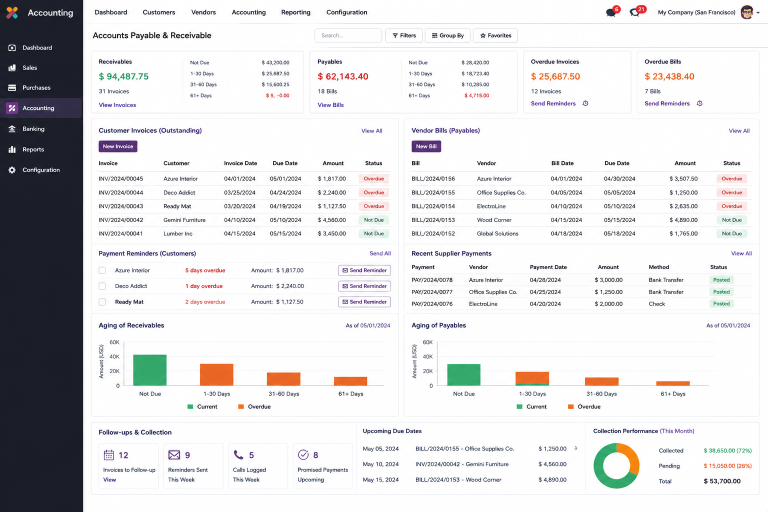Click the calendar icon for Invoices to Follow-up
The width and height of the screenshot is (768, 512).
coord(109,455)
